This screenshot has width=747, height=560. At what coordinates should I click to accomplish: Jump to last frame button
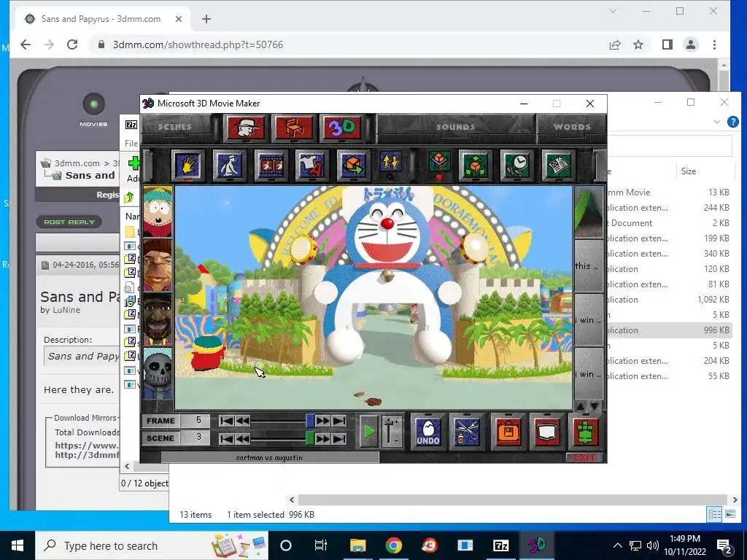[x=339, y=421]
